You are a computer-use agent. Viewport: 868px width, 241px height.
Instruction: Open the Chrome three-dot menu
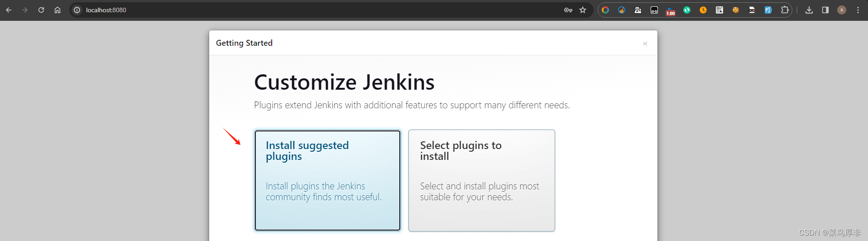[858, 10]
